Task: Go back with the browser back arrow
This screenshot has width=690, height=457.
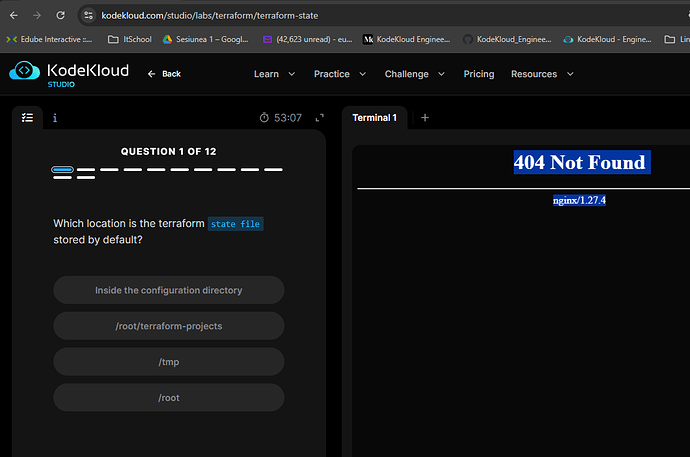Action: coord(14,15)
